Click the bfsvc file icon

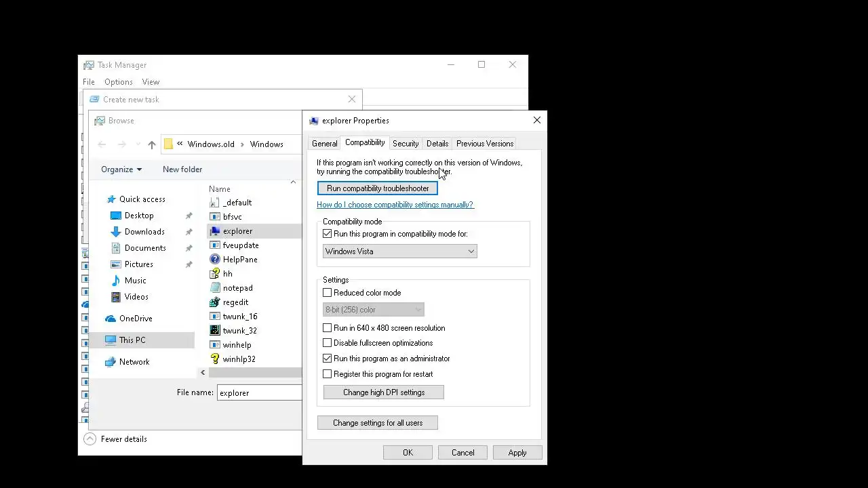(x=215, y=217)
